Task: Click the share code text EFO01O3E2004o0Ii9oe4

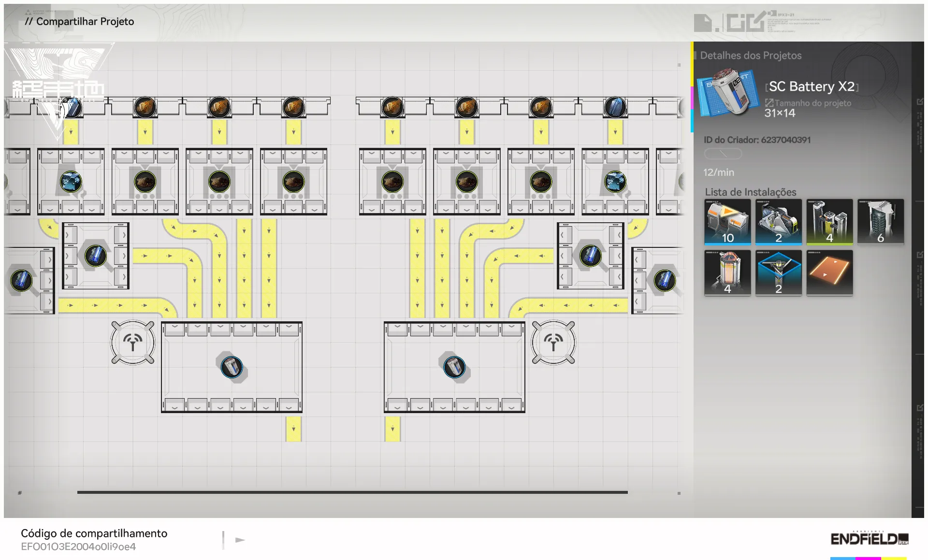Action: pyautogui.click(x=78, y=546)
